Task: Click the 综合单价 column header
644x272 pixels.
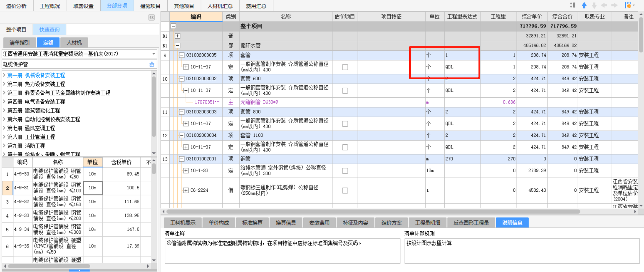Action: (x=532, y=16)
